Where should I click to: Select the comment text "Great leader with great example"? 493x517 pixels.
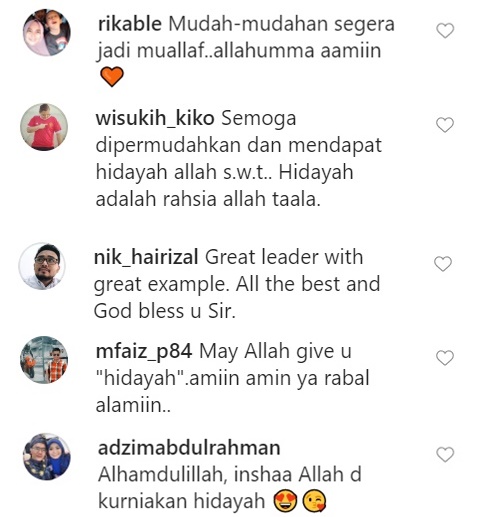(x=228, y=271)
